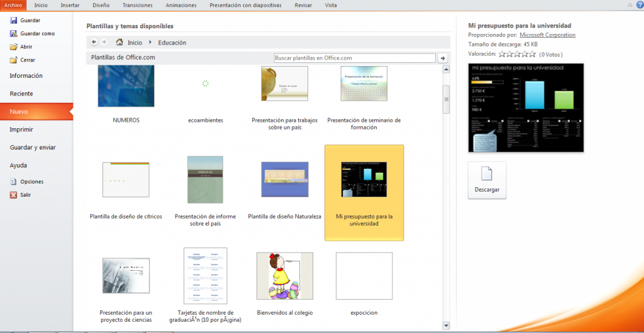Click the Inicio breadcrumb text

tap(135, 42)
